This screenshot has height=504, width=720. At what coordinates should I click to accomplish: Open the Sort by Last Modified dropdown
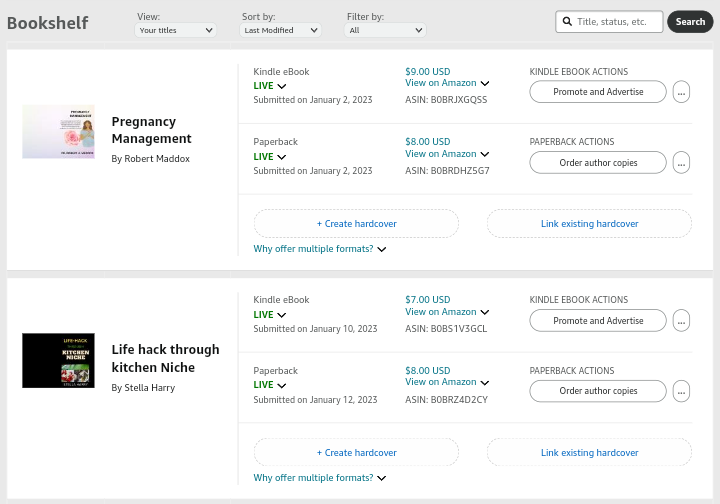(x=281, y=30)
